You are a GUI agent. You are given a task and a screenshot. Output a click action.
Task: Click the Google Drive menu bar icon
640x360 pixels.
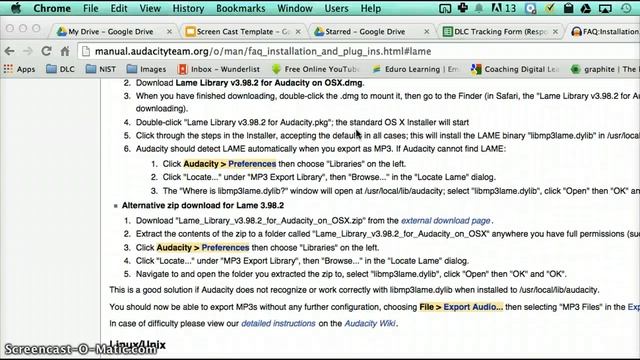(x=586, y=8)
